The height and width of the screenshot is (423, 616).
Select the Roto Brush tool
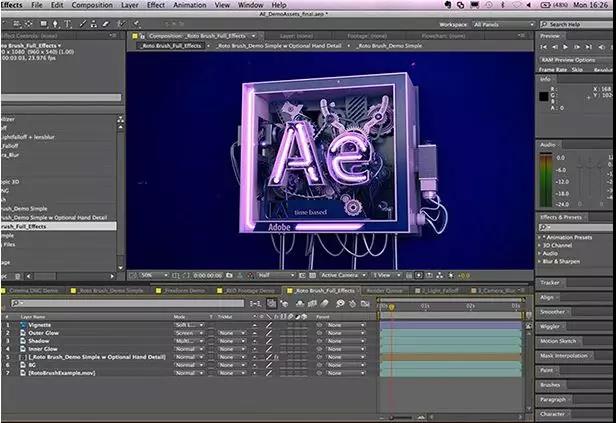[122, 24]
